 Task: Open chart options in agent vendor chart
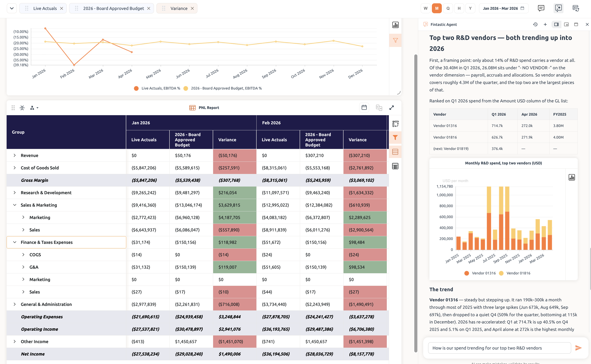572,177
